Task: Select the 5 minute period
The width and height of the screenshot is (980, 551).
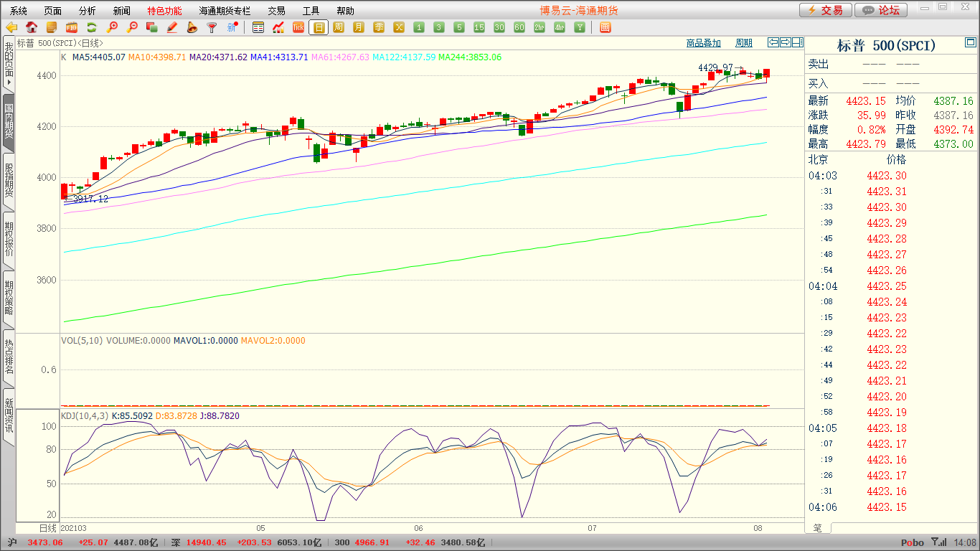Action: click(x=459, y=27)
